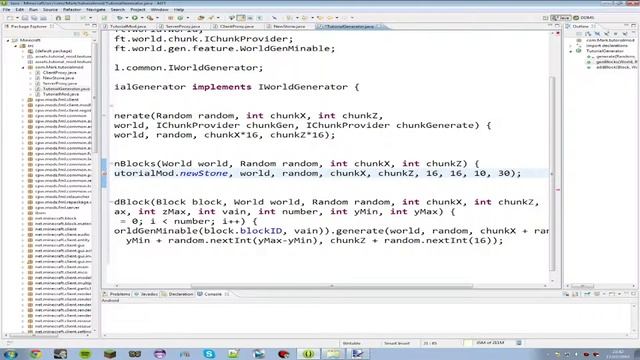Click the External Tools toolbar icon

pyautogui.click(x=150, y=18)
